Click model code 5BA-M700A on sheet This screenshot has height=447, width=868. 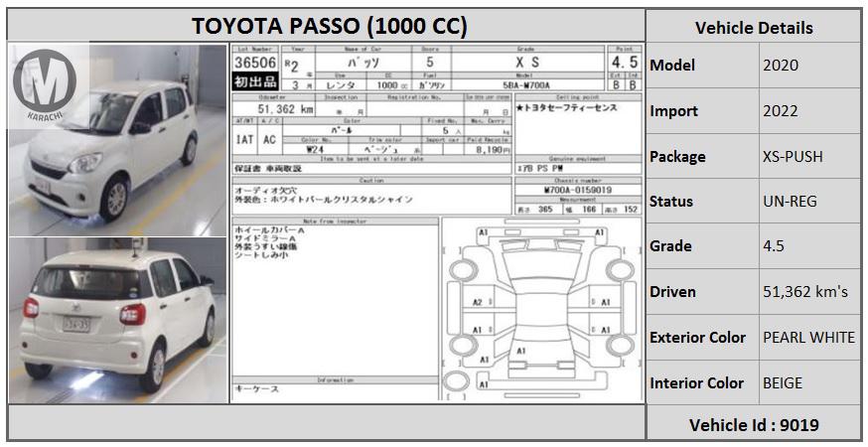pos(526,85)
